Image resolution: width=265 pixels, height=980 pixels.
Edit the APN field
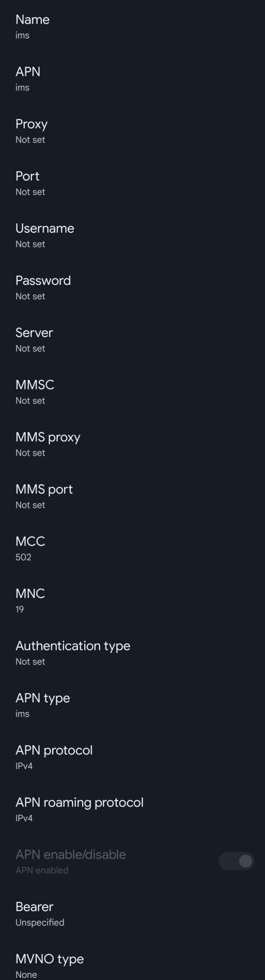[x=132, y=79]
